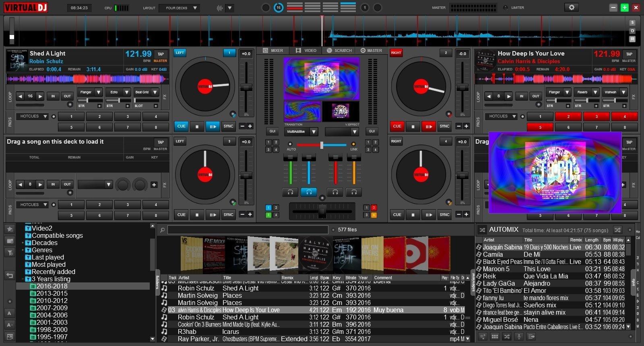Create a new filter folder via funnel icon

tap(10, 253)
